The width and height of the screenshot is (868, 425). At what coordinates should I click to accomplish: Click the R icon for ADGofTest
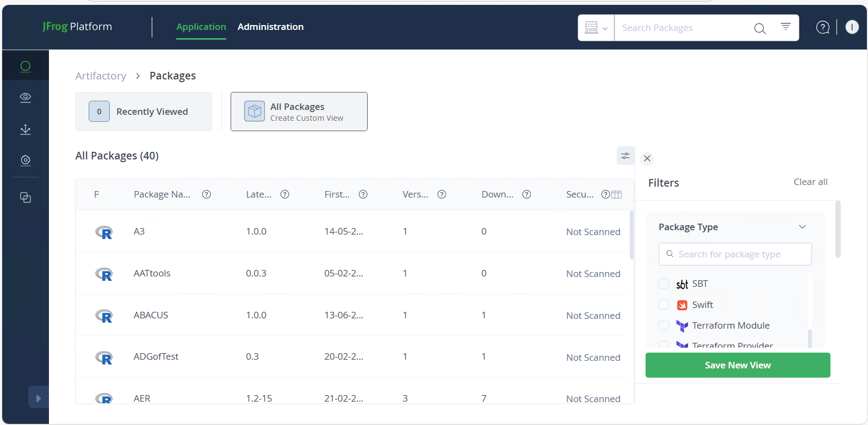point(104,358)
